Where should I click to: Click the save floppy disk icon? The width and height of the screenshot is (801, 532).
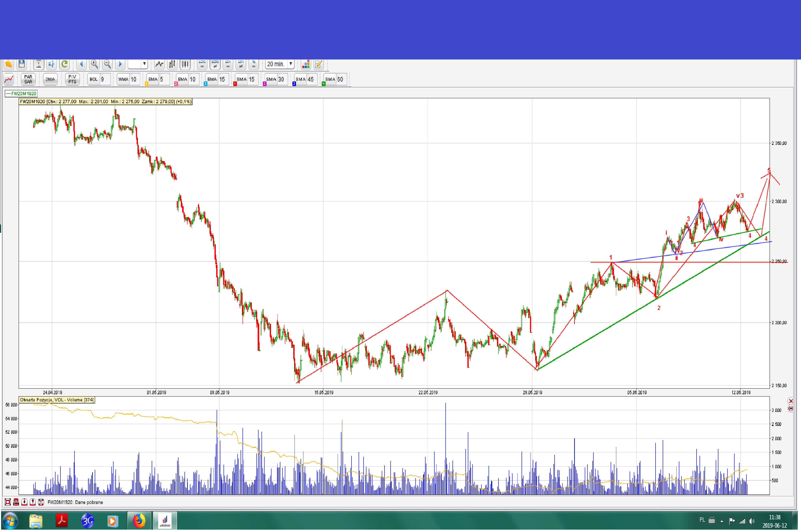21,64
